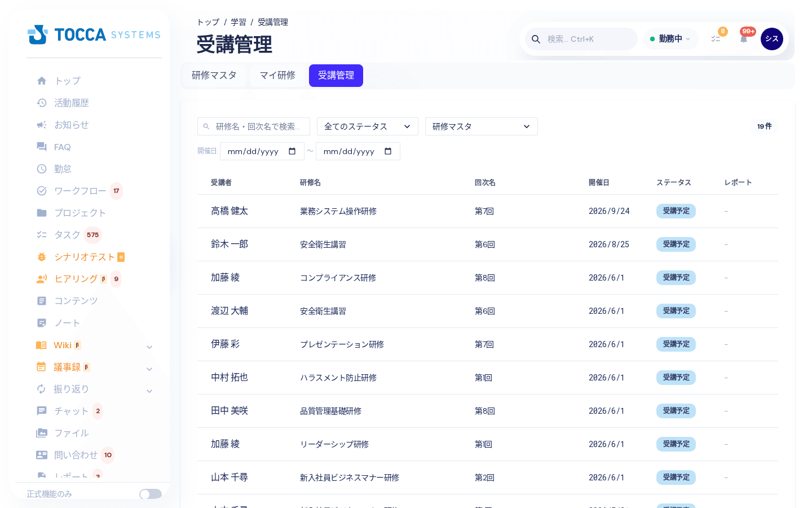Expand the Wiki sidebar section
Viewport: 812px width, 508px height.
pyautogui.click(x=149, y=347)
